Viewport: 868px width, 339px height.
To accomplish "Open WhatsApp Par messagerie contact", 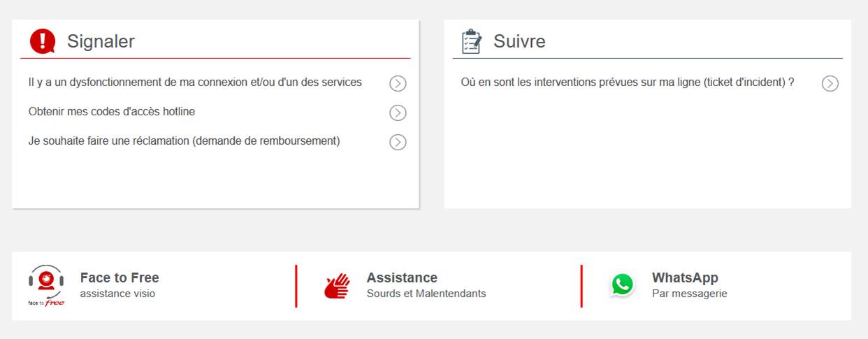I will click(x=685, y=278).
